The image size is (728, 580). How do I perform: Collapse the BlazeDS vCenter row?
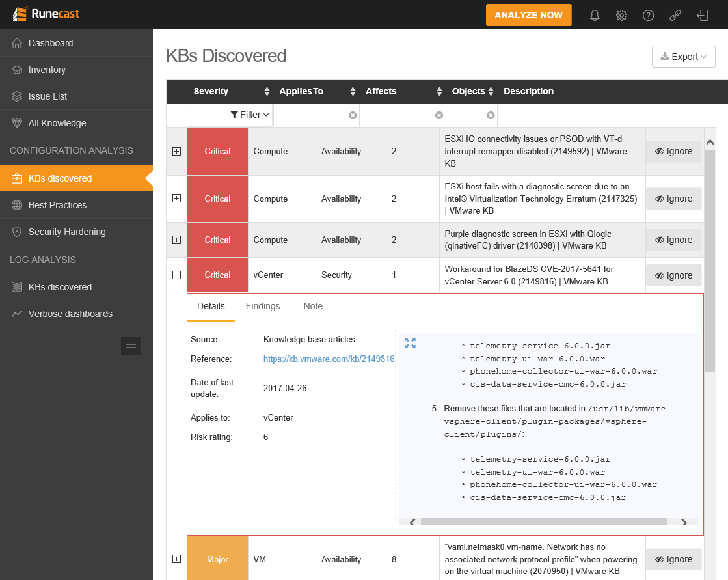(x=176, y=275)
